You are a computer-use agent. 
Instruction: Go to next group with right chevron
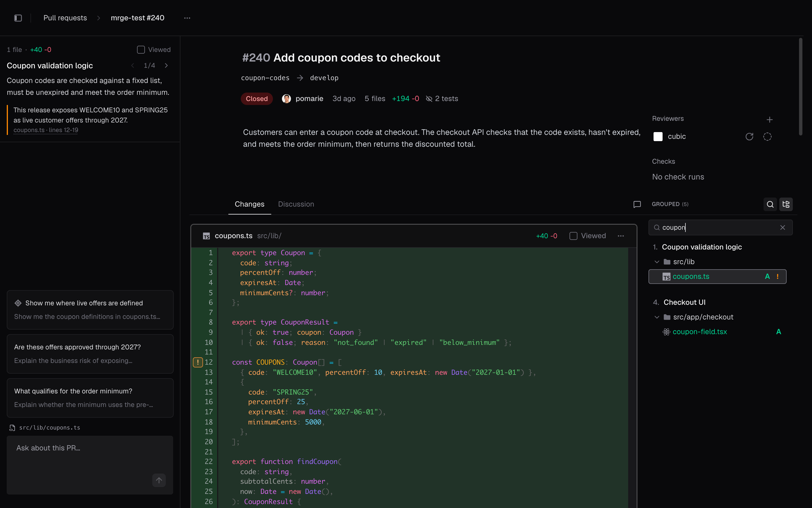click(x=166, y=65)
